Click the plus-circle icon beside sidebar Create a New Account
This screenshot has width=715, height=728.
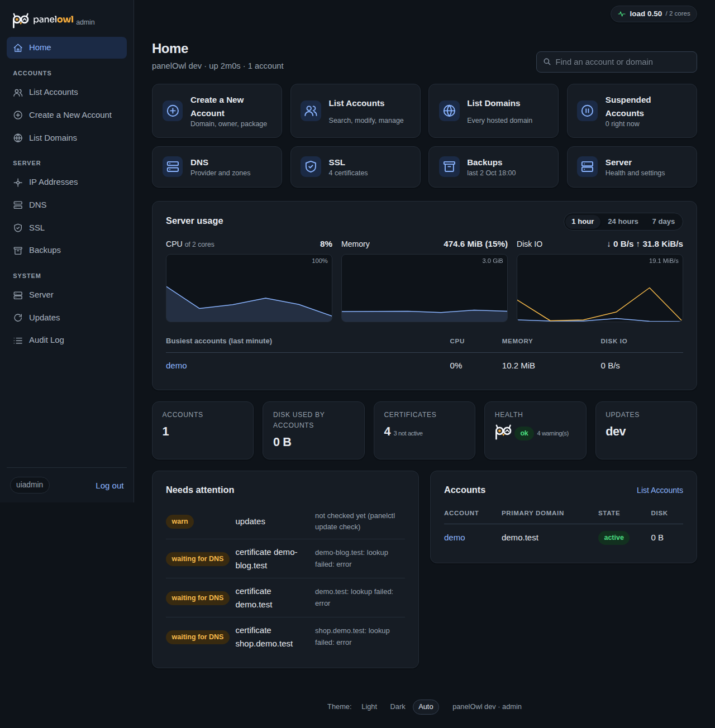18,115
